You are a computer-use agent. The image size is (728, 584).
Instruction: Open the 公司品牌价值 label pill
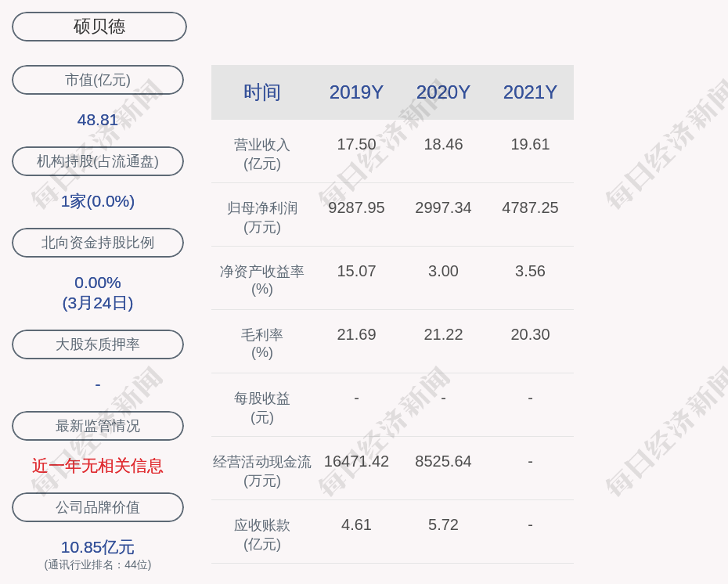(98, 507)
